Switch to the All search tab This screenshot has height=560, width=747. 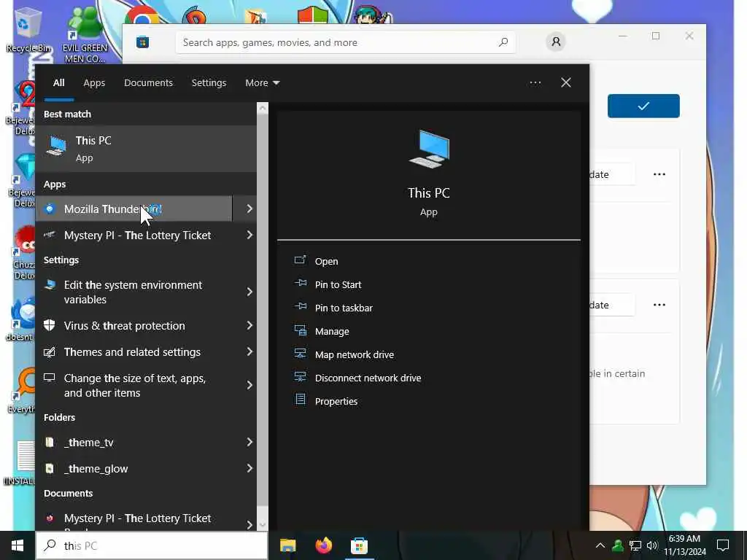pyautogui.click(x=58, y=83)
